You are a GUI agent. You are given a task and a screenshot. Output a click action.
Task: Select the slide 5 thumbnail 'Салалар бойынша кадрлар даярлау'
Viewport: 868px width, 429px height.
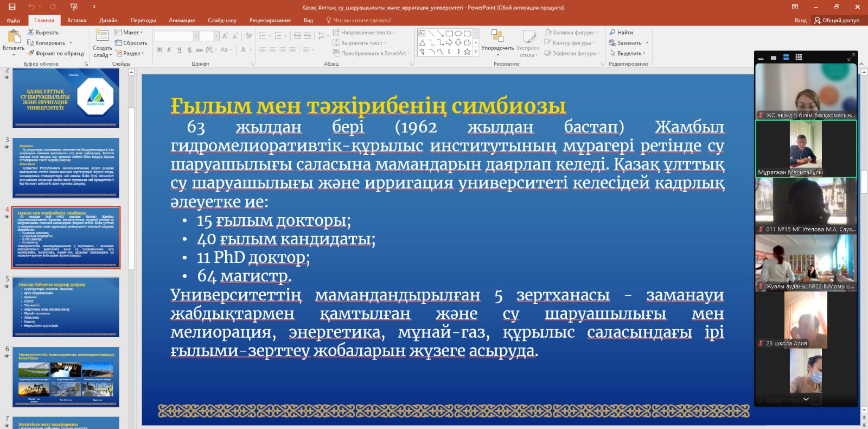point(66,307)
